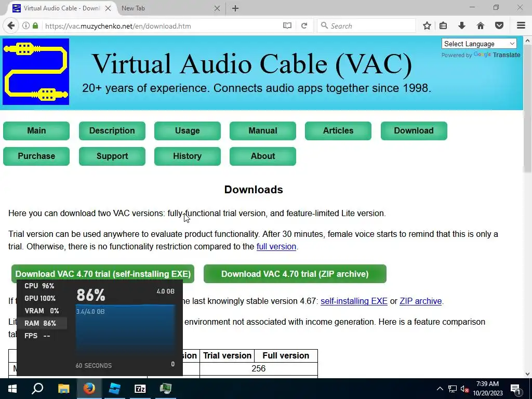Open the Downloads arrow in toolbar

(x=462, y=26)
